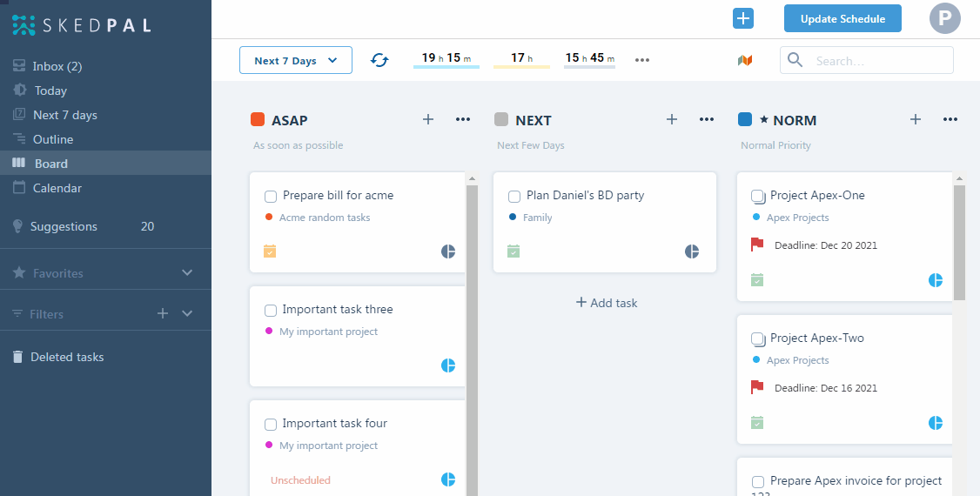Add a task to NORM column
This screenshot has height=496, width=980.
point(916,119)
